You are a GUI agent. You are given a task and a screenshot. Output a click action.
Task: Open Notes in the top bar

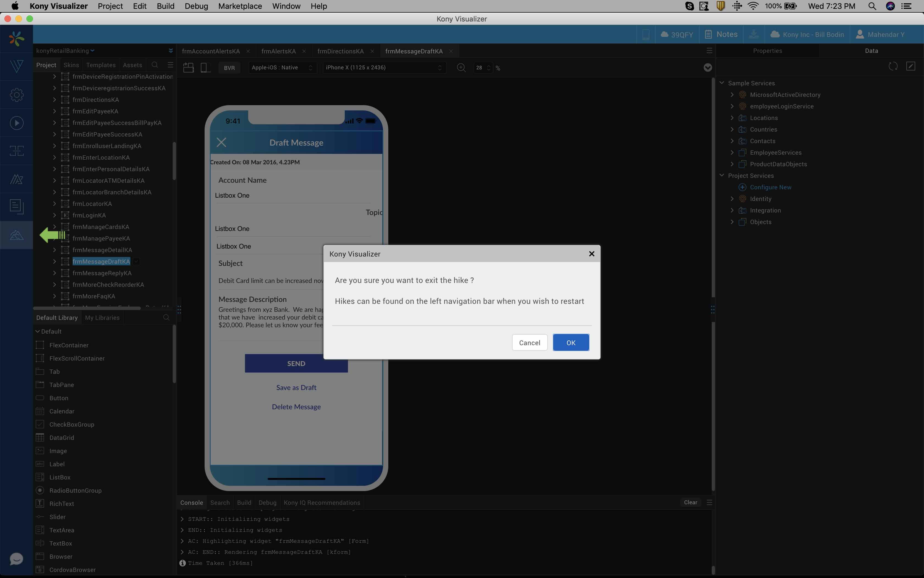tap(721, 34)
